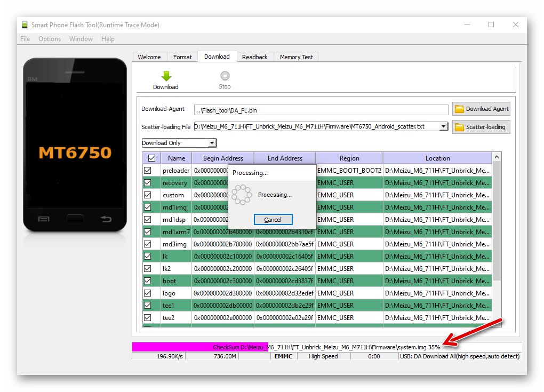Screen dimensions: 544x392
Task: Uncheck the custom partition checkbox
Action: 148,195
